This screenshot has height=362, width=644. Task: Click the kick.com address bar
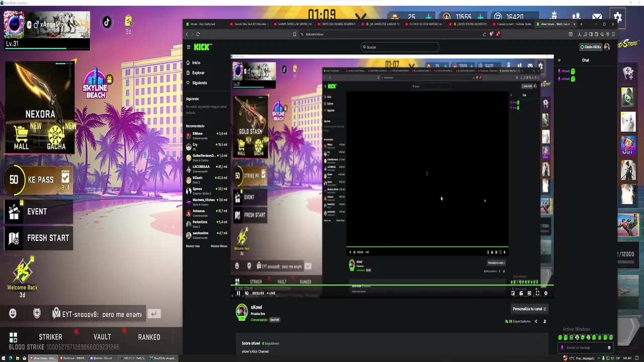[392, 34]
